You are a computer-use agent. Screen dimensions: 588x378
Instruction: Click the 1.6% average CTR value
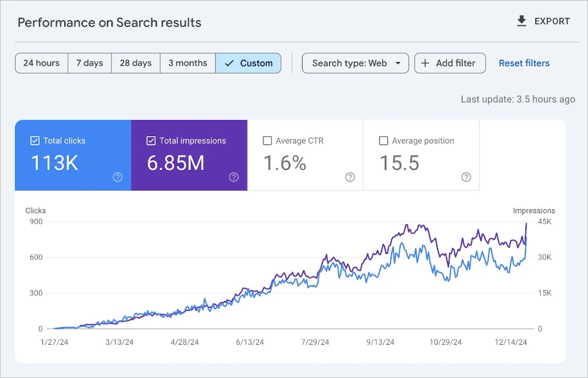pos(285,163)
